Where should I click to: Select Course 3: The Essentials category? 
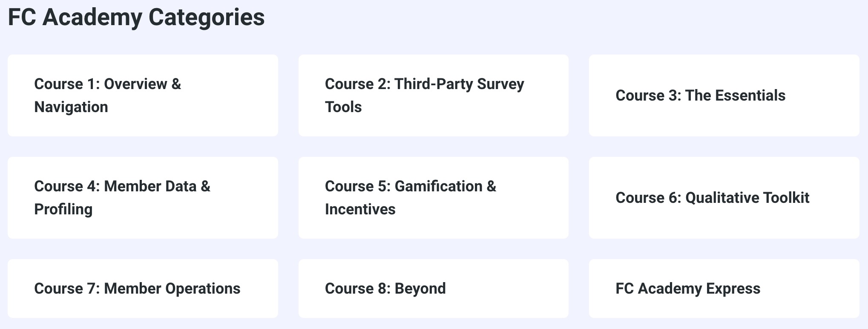pyautogui.click(x=724, y=95)
